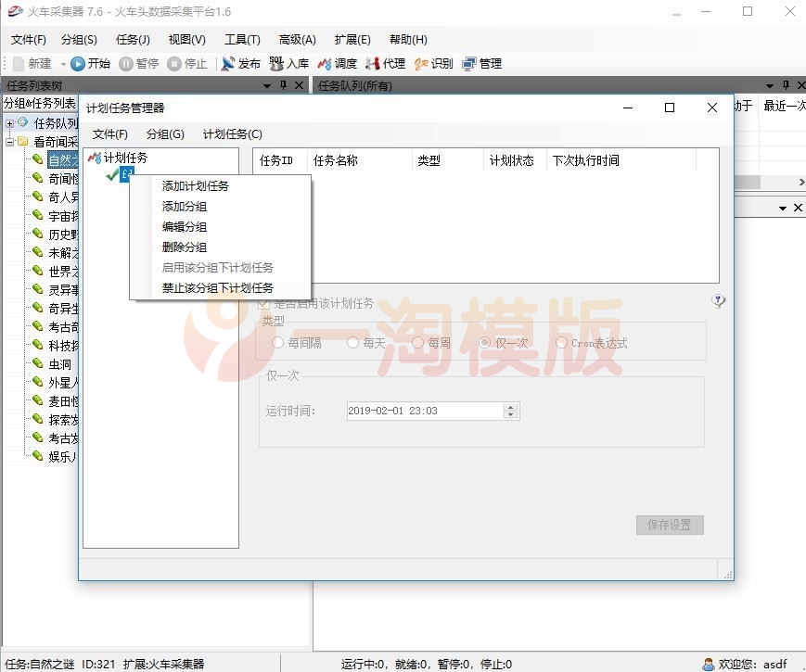
Task: Click the 最近一次 column header behind the dialog
Action: point(785,106)
